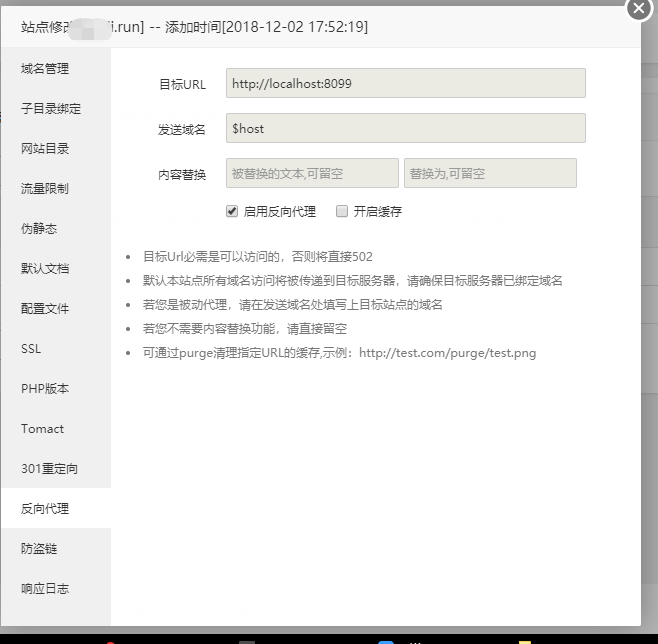Switch to the 子目录绑定 tab

(51, 109)
